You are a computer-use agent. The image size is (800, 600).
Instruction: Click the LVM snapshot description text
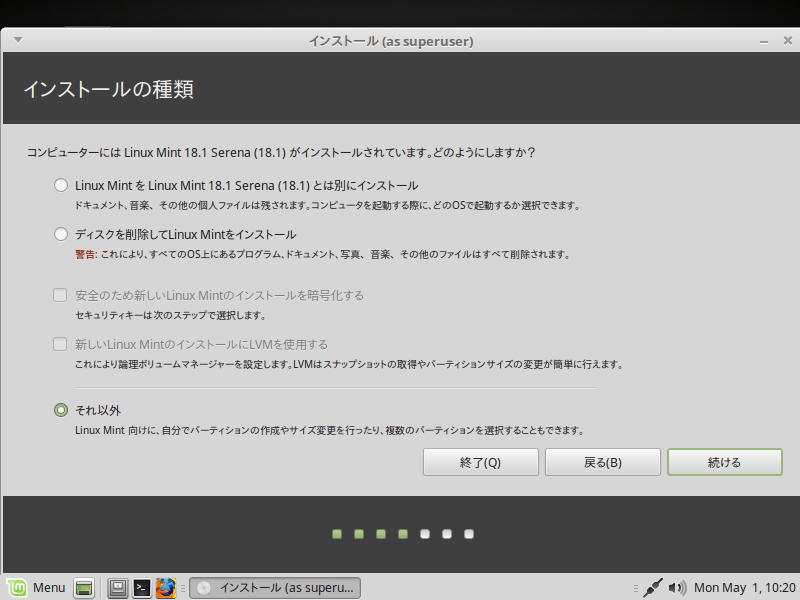tap(349, 364)
